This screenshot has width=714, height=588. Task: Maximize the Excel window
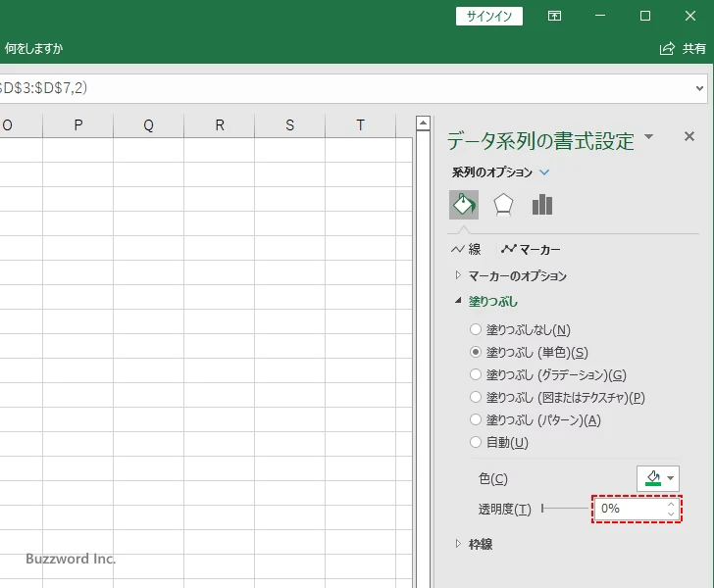pyautogui.click(x=644, y=16)
